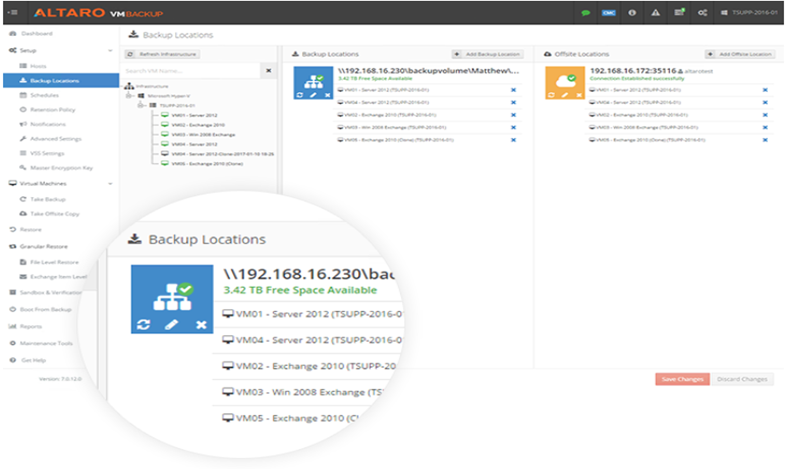Image resolution: width=786 pixels, height=469 pixels.
Task: Open Get Help in the sidebar
Action: pos(28,360)
